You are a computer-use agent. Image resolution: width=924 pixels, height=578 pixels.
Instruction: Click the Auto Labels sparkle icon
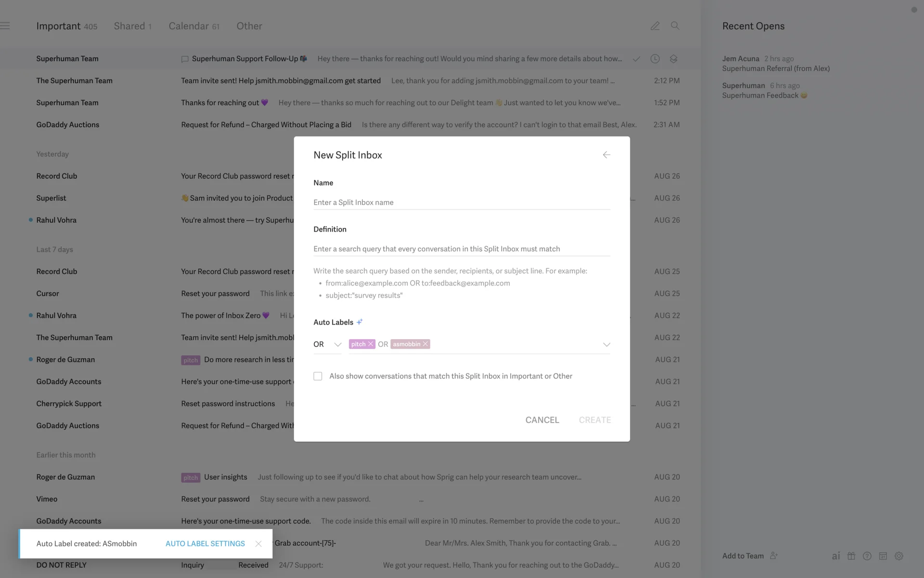coord(359,322)
